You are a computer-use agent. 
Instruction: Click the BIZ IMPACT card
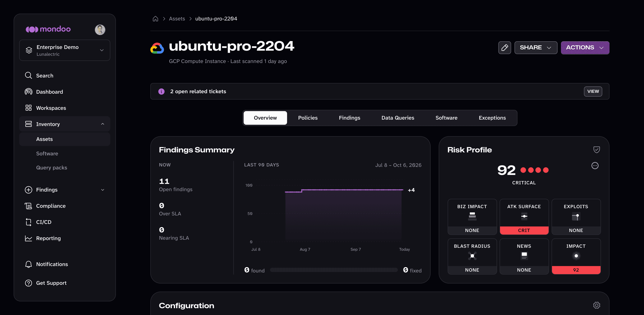tap(472, 217)
